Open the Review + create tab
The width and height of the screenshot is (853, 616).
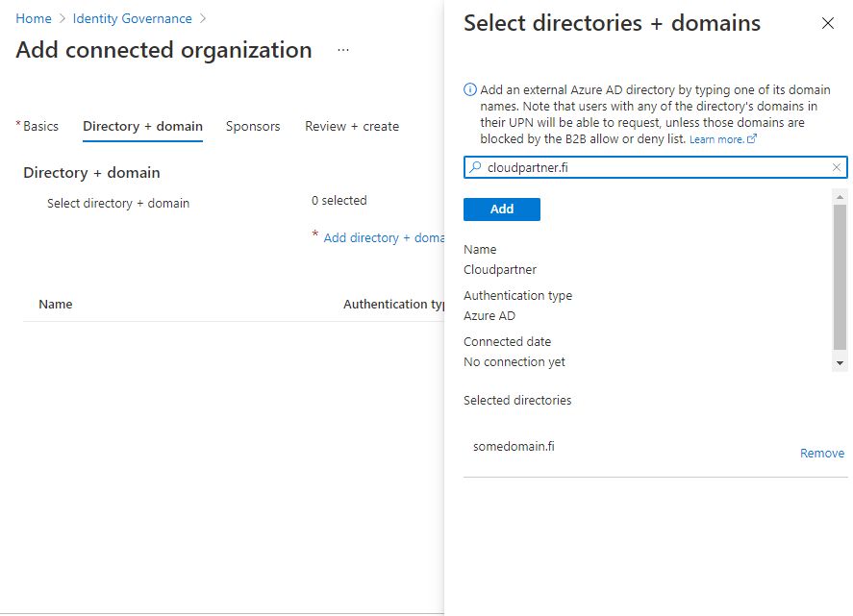[352, 127]
